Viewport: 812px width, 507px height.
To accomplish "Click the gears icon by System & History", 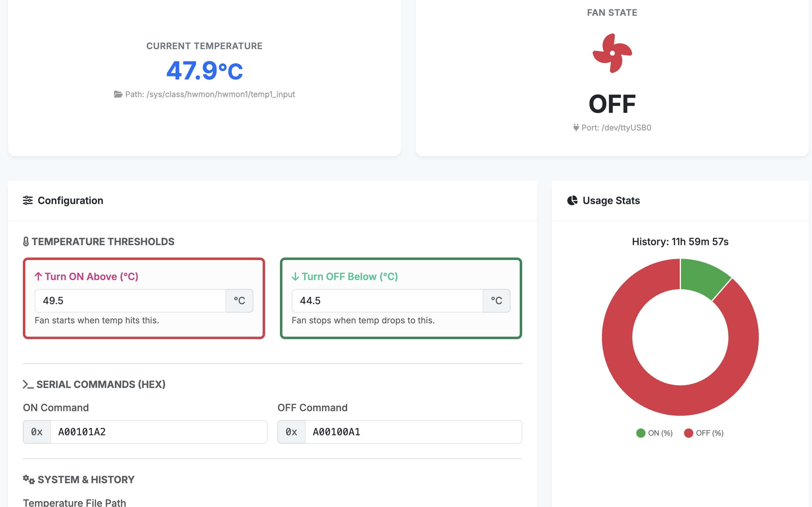I will click(x=29, y=479).
